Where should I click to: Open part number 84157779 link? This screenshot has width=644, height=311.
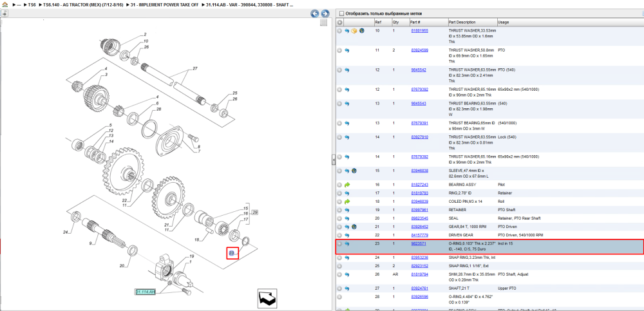point(420,235)
